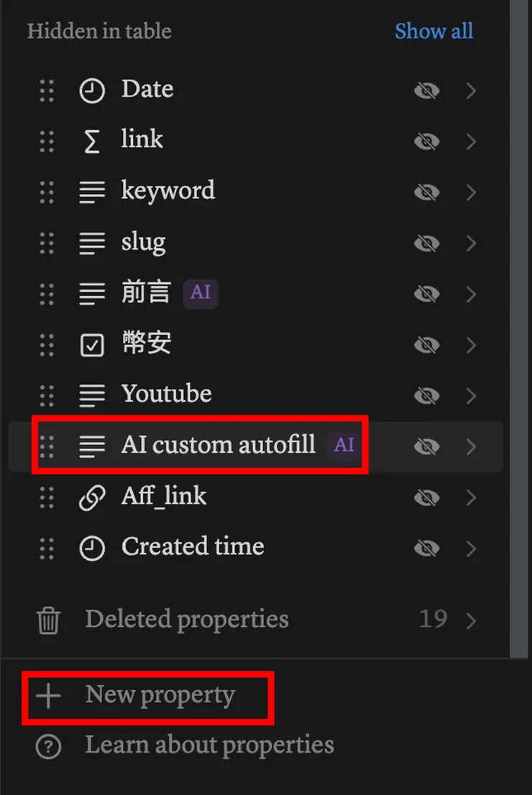This screenshot has width=532, height=795.
Task: Open Learn about properties
Action: [209, 745]
